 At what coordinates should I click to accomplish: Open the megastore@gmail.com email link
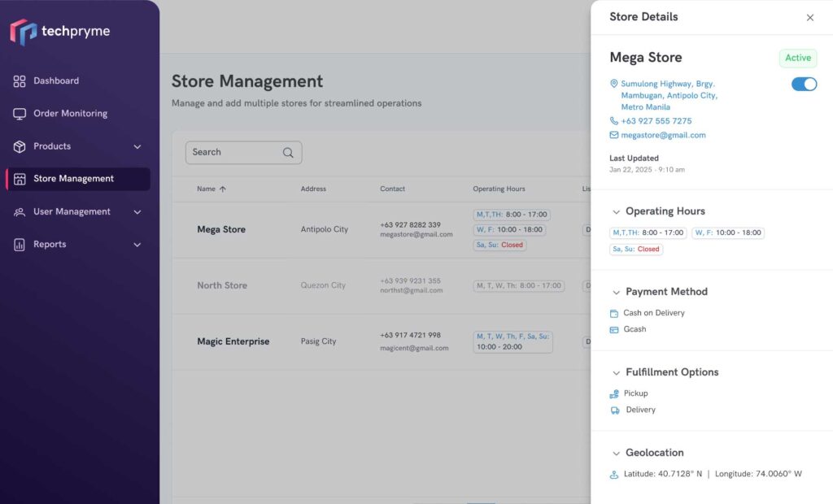pos(663,136)
